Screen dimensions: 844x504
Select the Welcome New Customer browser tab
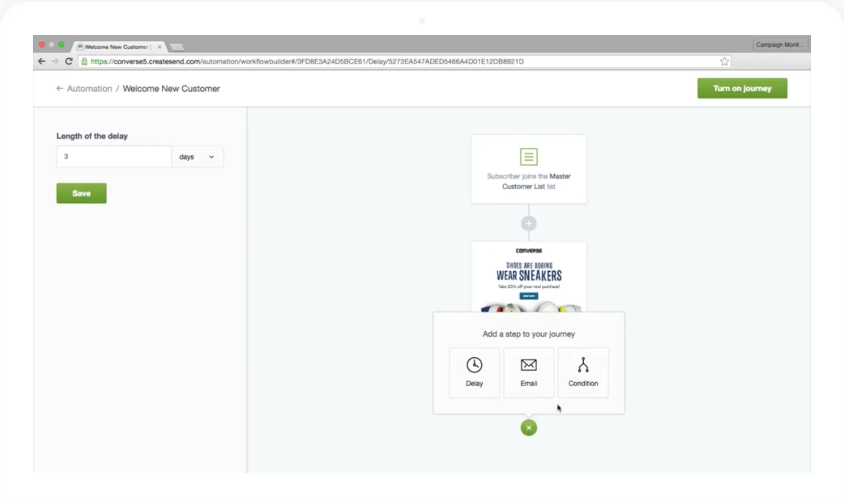[118, 47]
